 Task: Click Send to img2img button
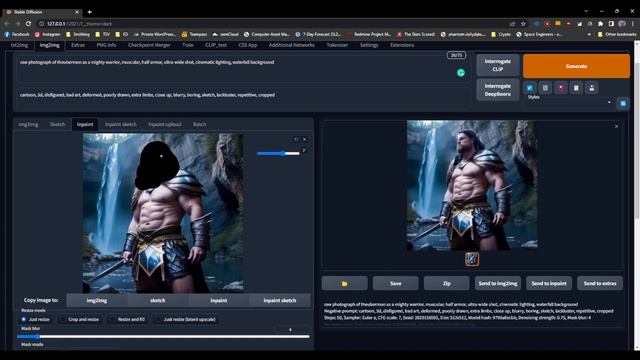[498, 283]
